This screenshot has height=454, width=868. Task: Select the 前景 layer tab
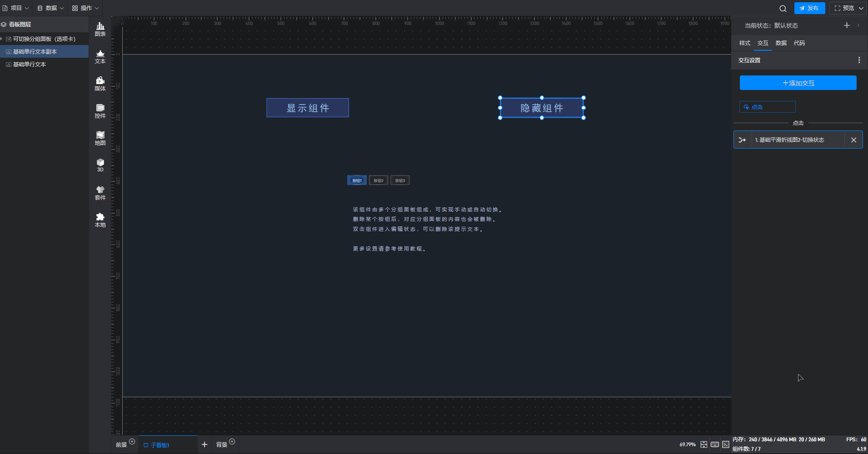tap(121, 445)
